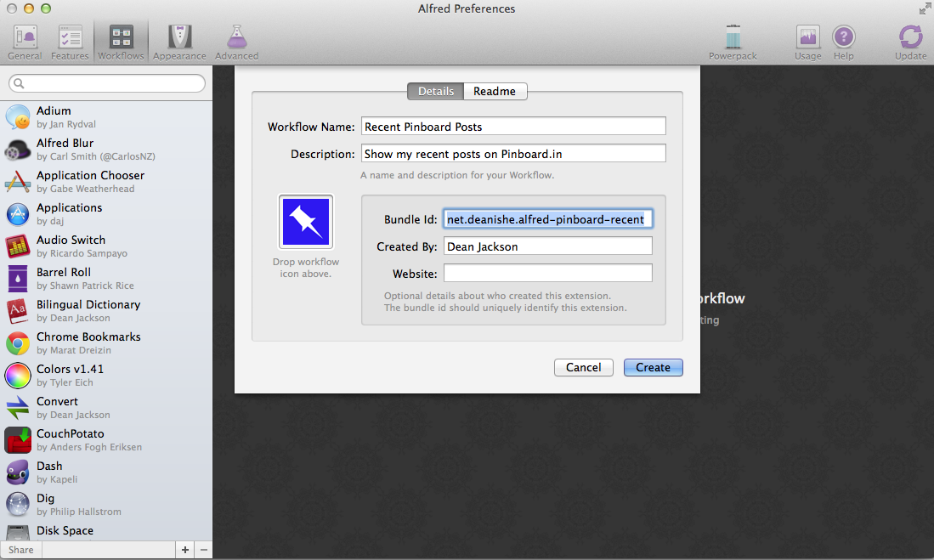Viewport: 934px width, 560px height.
Task: Click the Created By field
Action: click(547, 246)
